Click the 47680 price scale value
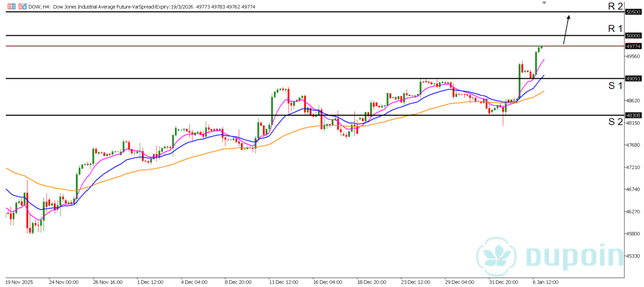This screenshot has height=287, width=644. coord(633,145)
